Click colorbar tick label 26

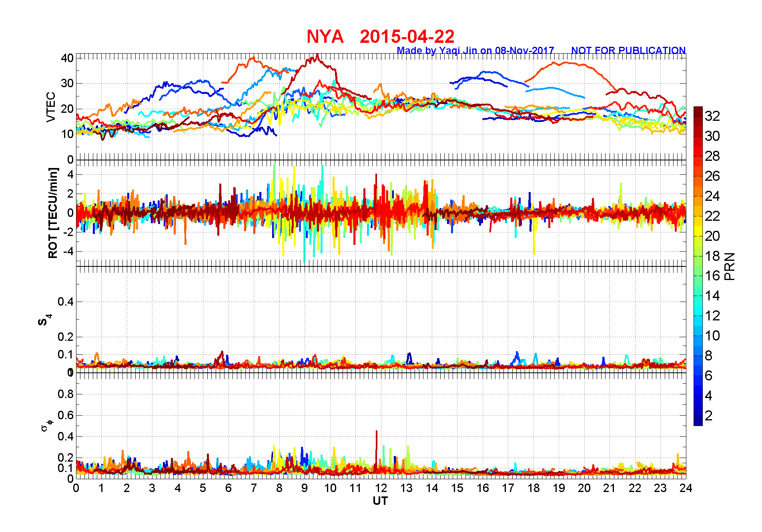tap(712, 176)
